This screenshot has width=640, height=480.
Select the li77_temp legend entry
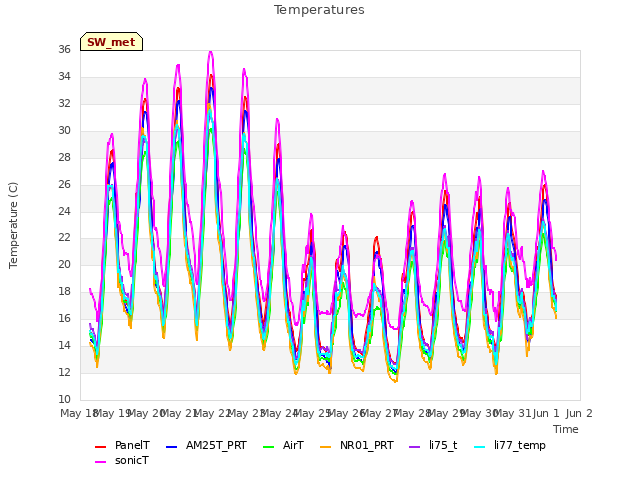coord(510,445)
